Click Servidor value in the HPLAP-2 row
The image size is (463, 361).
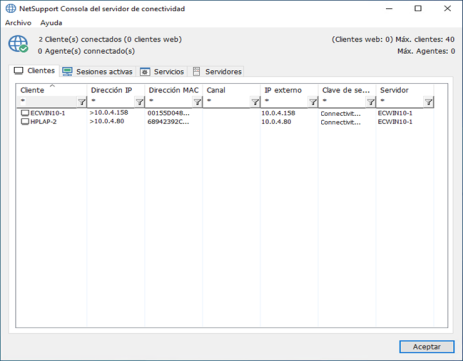(395, 122)
